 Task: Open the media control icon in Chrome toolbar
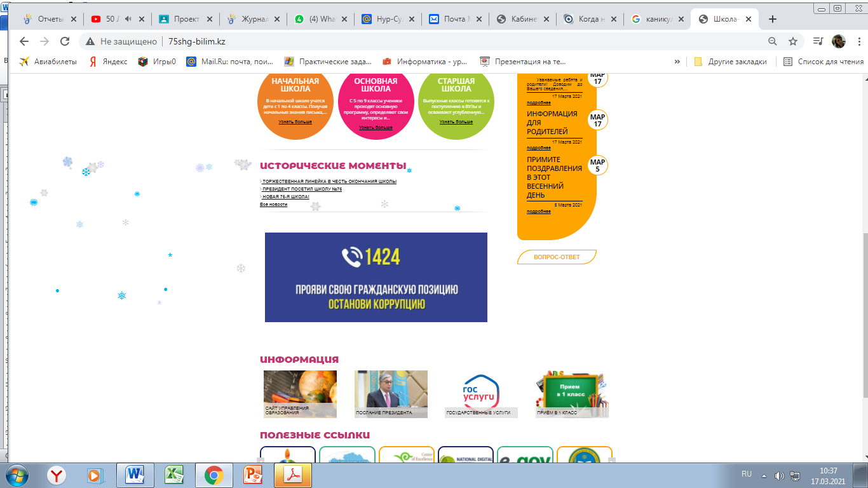coord(818,41)
